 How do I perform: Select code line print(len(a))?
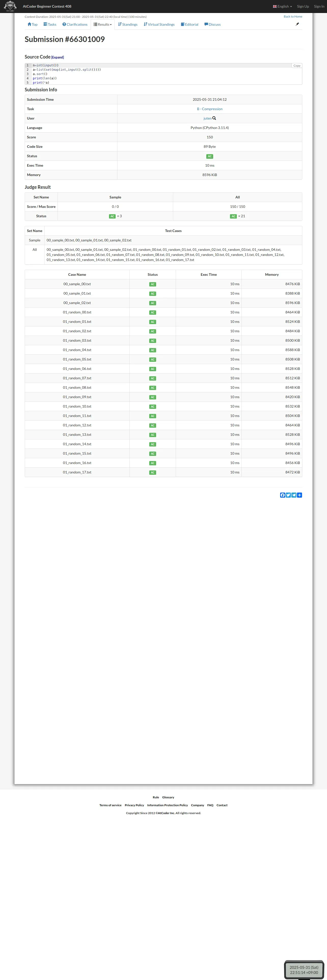[x=45, y=78]
